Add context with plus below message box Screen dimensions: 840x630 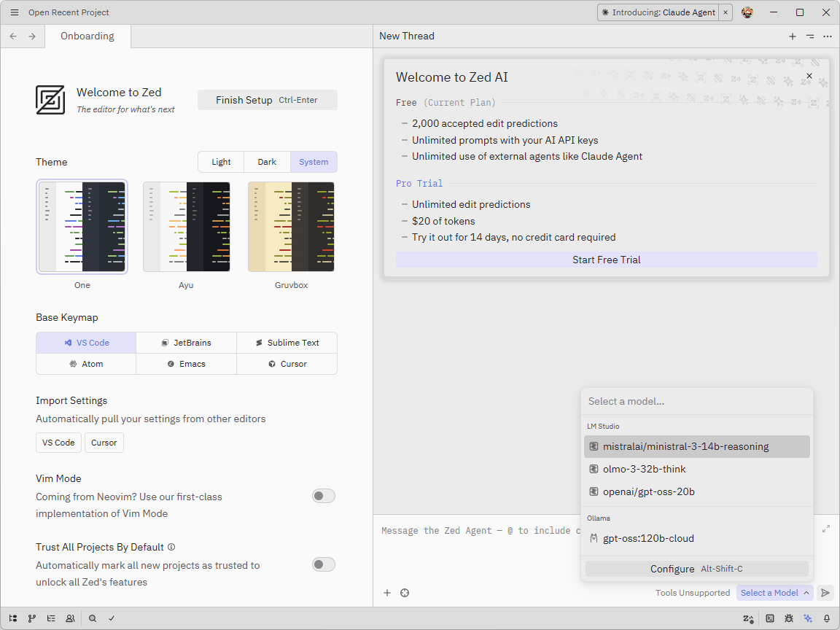pyautogui.click(x=386, y=593)
